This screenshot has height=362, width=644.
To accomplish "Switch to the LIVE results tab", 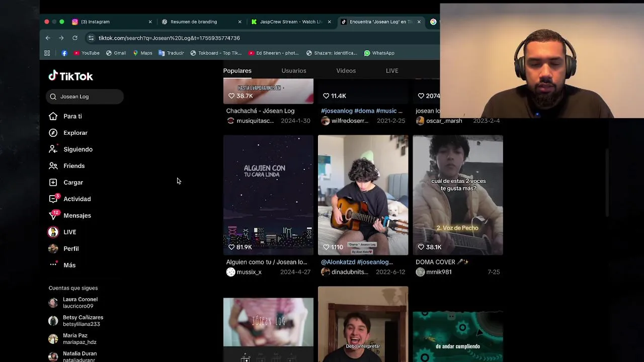I will 392,71.
